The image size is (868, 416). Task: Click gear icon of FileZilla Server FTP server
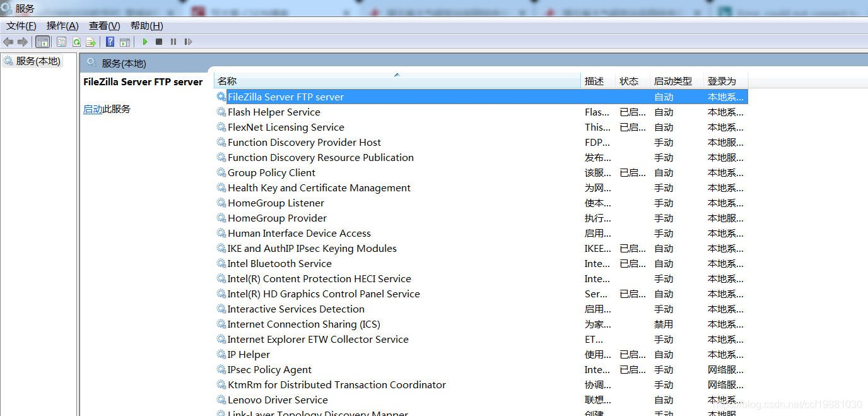tap(221, 97)
